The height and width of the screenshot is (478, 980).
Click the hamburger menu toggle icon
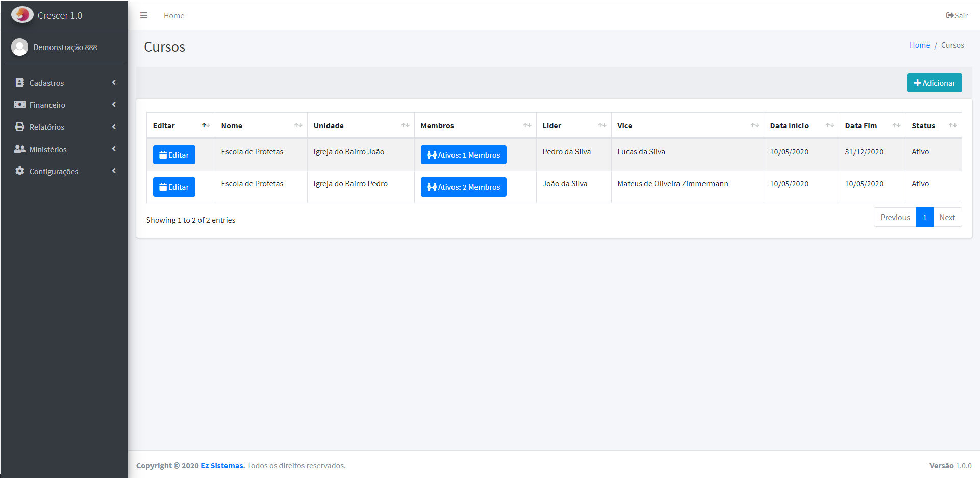pyautogui.click(x=144, y=15)
